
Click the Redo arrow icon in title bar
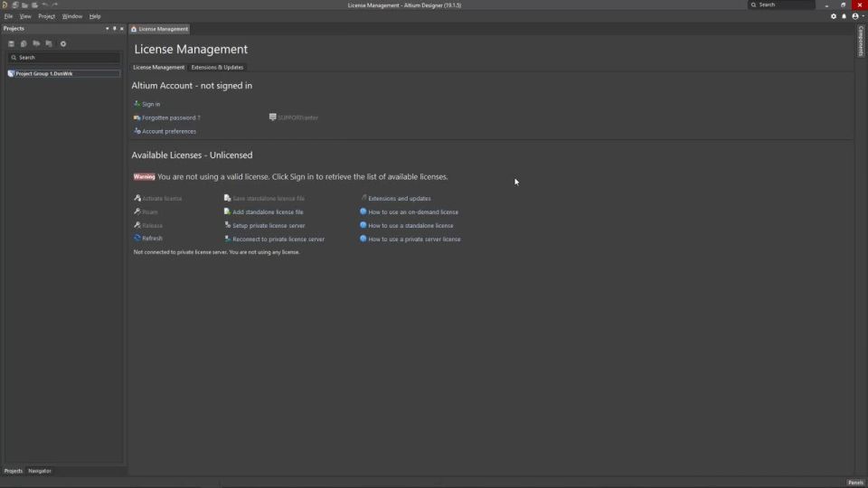pyautogui.click(x=55, y=5)
